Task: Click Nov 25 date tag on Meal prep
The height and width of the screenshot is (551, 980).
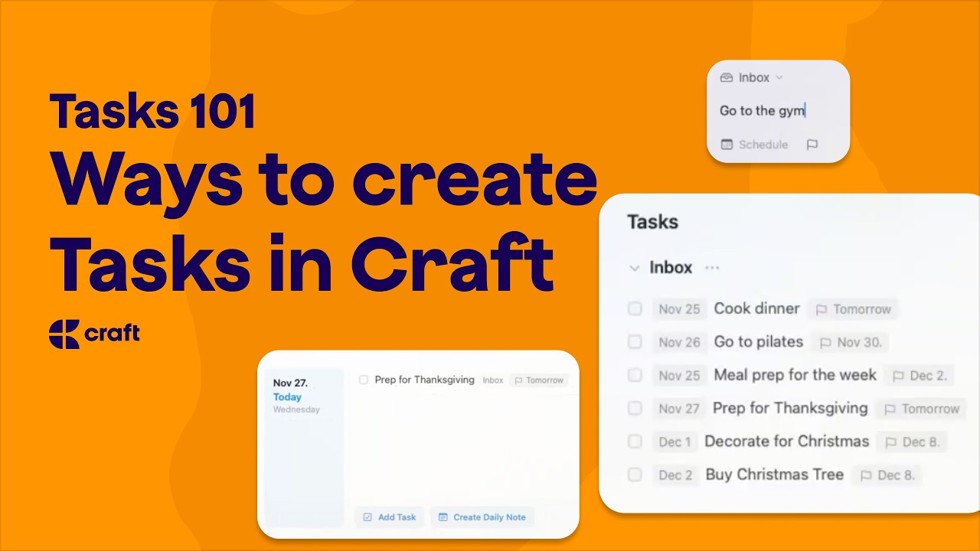Action: point(680,375)
